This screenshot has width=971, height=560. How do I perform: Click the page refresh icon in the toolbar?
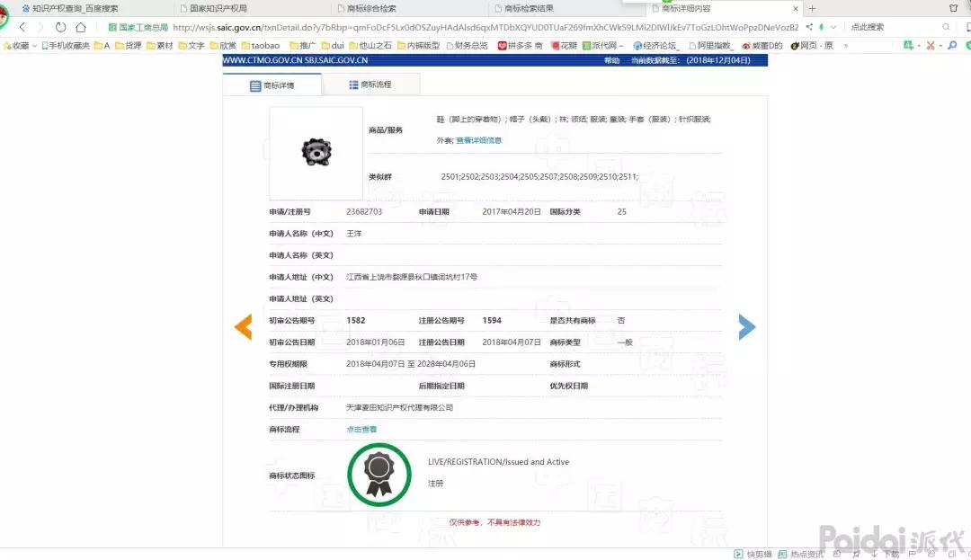(60, 26)
